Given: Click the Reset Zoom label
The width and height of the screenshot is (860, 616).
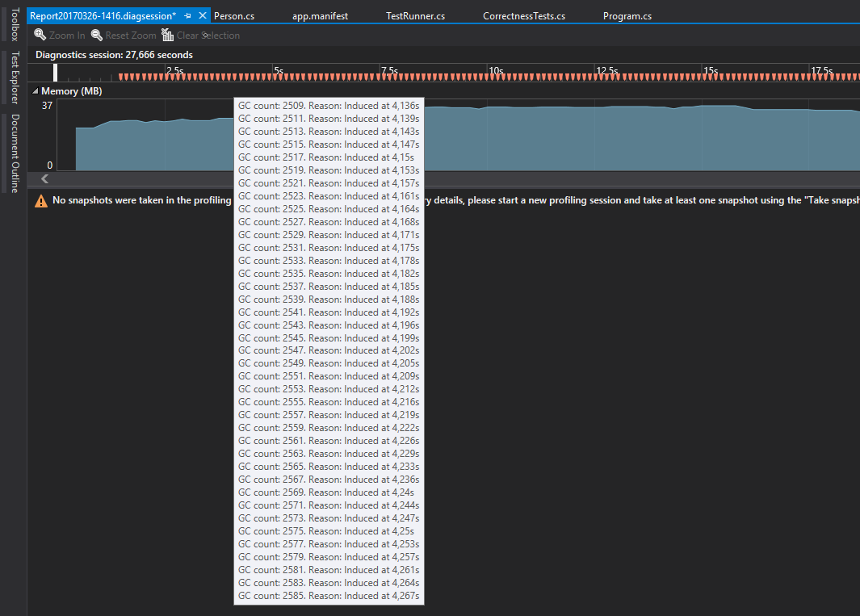Looking at the screenshot, I should pyautogui.click(x=131, y=35).
